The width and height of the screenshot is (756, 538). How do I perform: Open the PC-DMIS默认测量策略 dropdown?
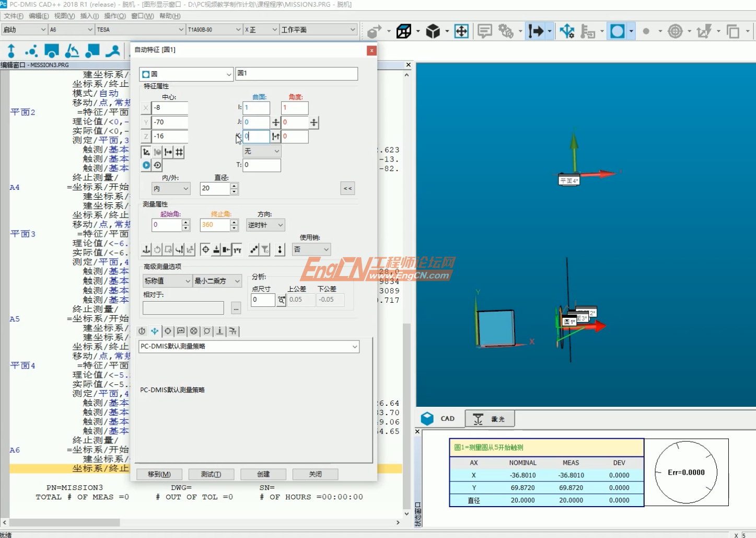tap(249, 346)
